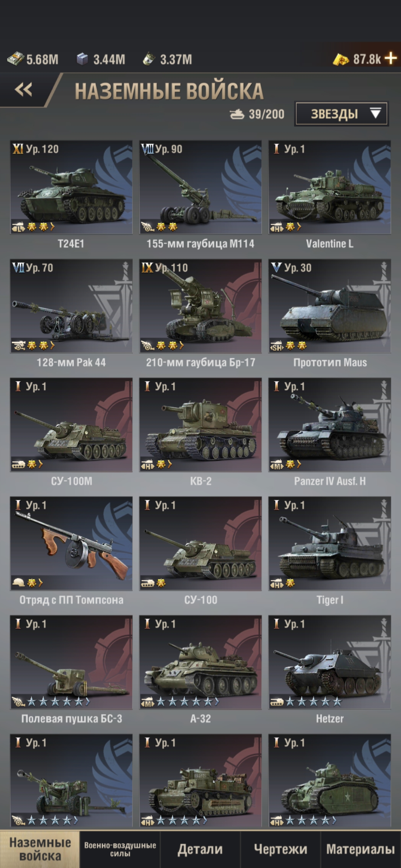
Task: Expand sorting with the white triangle arrow
Action: coord(375,113)
